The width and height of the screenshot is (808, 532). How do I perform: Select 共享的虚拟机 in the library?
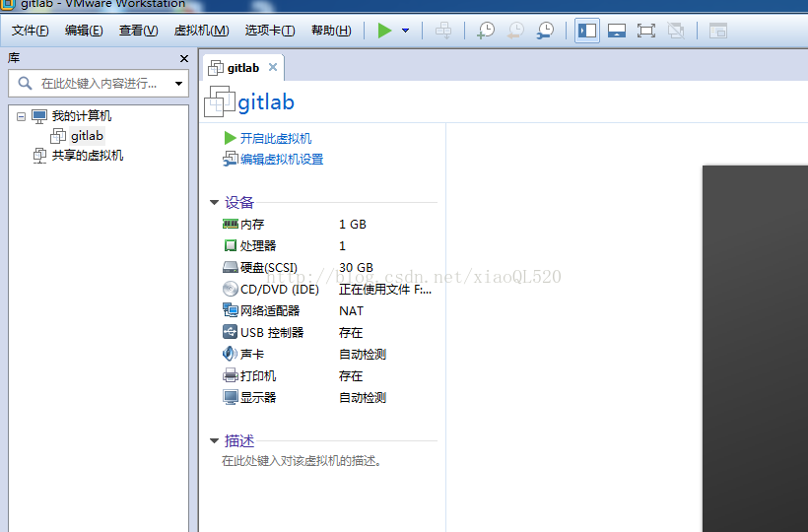[x=87, y=155]
